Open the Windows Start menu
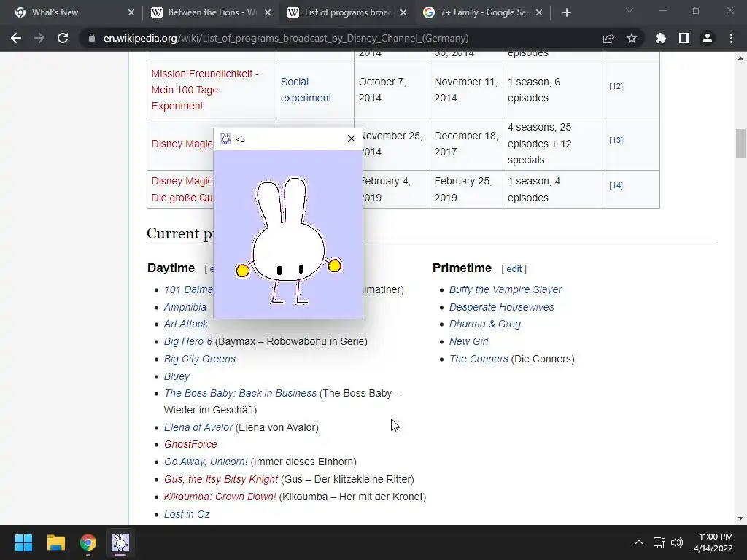Viewport: 747px width, 560px height. [23, 542]
